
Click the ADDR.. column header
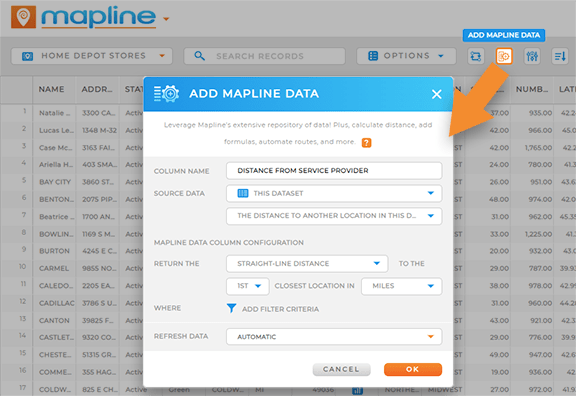click(97, 89)
